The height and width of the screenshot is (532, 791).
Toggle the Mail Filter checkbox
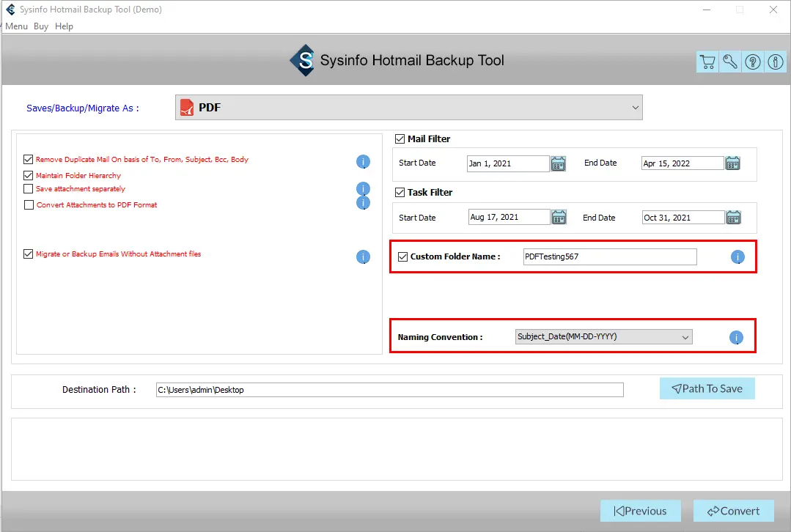[400, 138]
